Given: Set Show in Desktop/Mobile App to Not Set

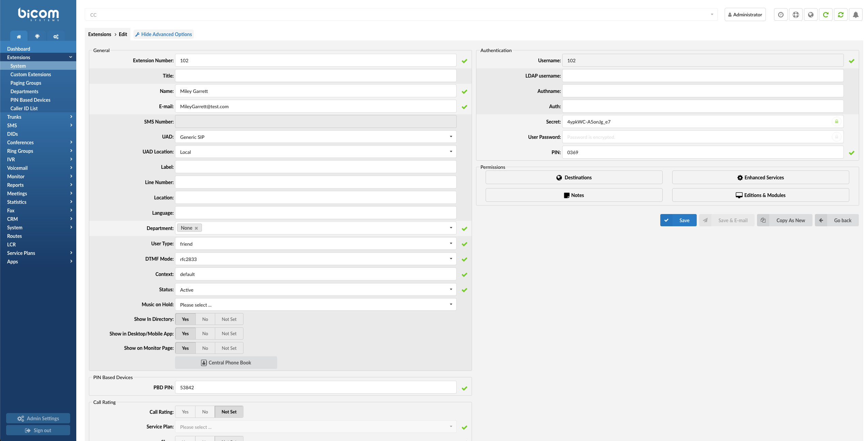Looking at the screenshot, I should (x=229, y=333).
